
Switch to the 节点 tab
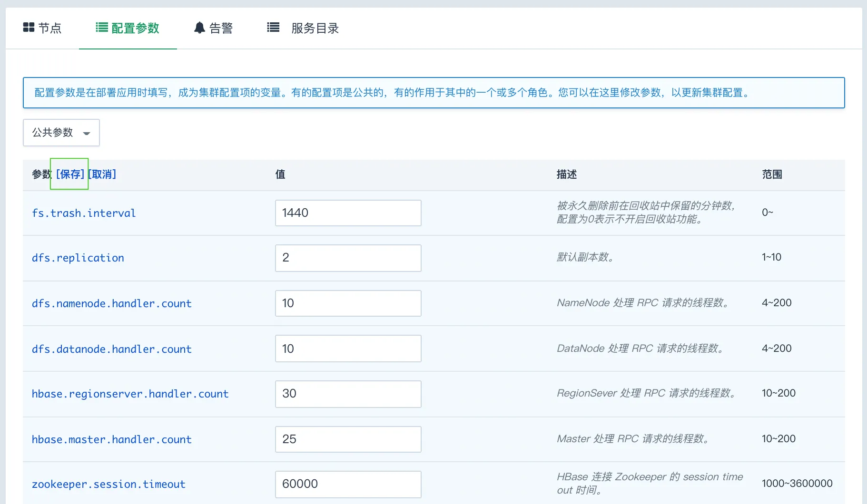[x=42, y=28]
